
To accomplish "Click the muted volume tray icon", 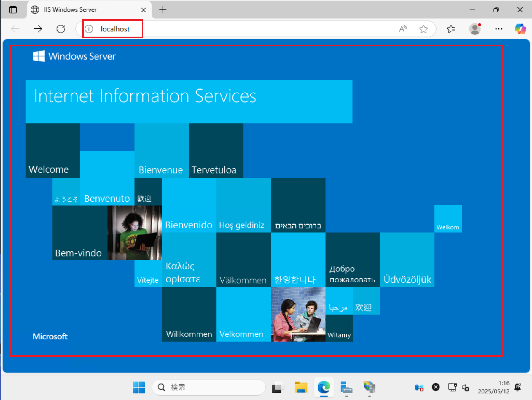I will [x=466, y=388].
